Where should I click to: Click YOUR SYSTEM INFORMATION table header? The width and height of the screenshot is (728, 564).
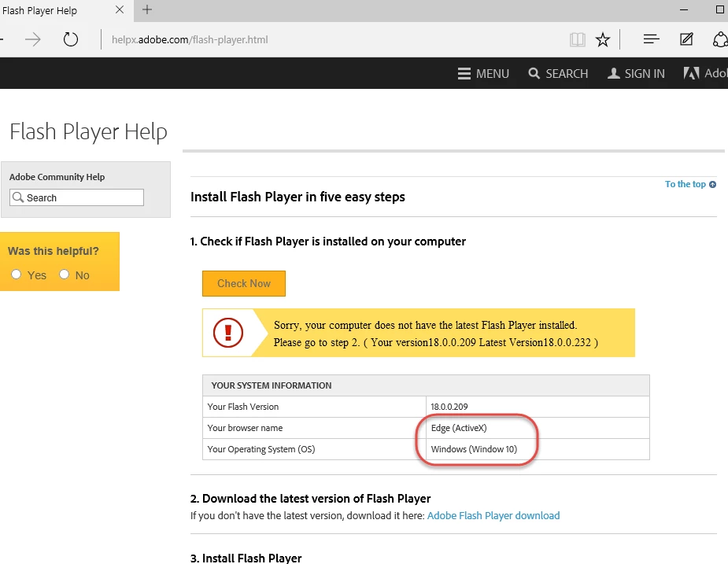click(272, 385)
